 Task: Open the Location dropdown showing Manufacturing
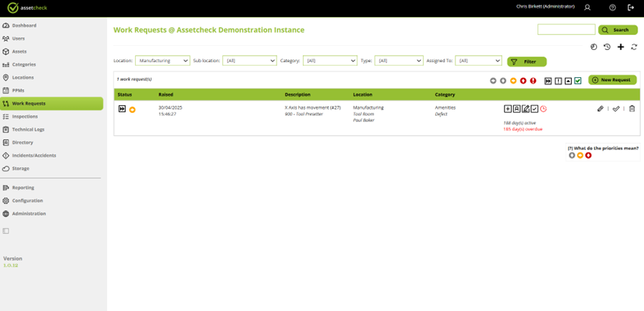(162, 61)
